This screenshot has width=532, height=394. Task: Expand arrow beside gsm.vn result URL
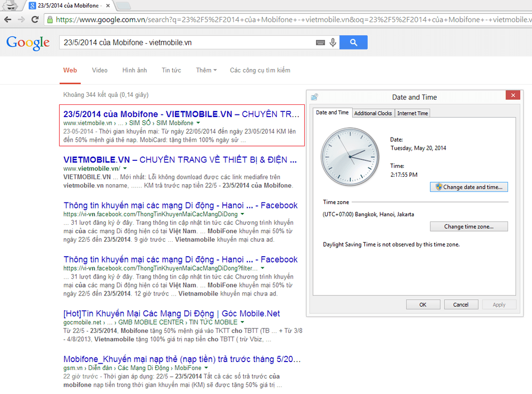[206, 368]
